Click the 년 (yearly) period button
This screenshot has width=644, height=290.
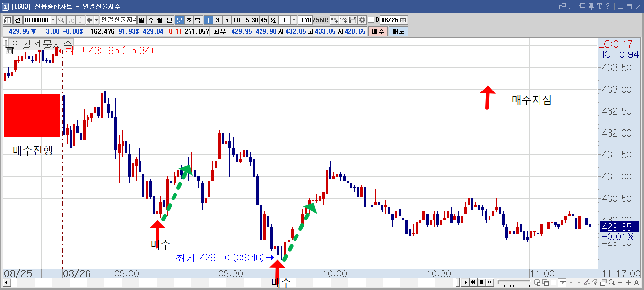(x=169, y=20)
